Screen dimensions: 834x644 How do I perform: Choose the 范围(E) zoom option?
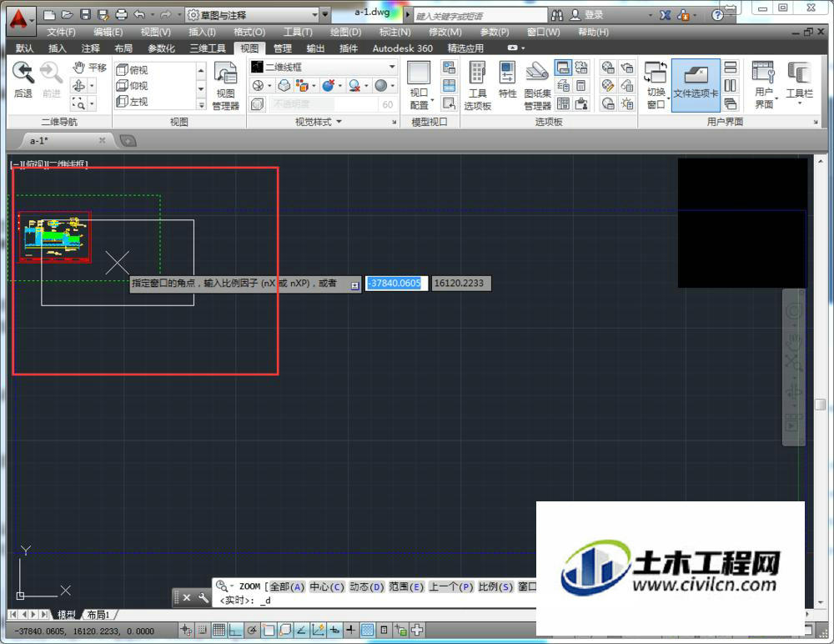click(x=406, y=586)
